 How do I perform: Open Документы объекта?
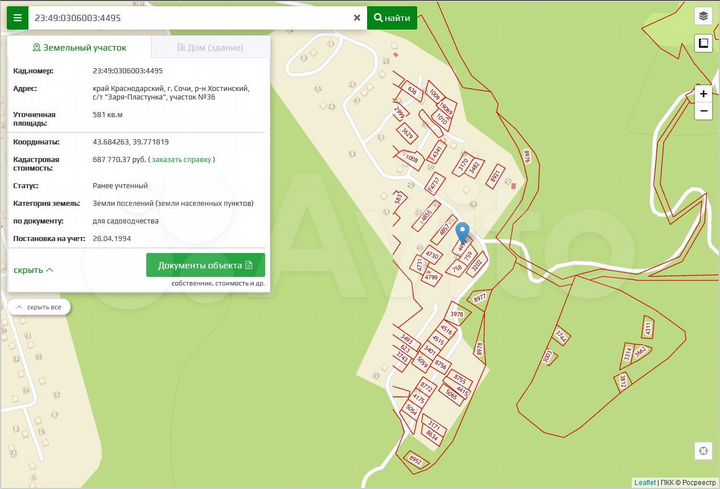(205, 265)
